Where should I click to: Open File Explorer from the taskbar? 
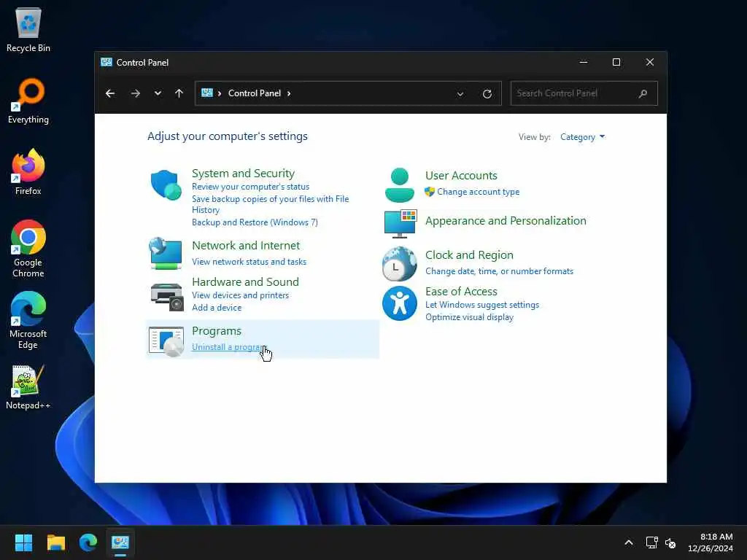[55, 542]
